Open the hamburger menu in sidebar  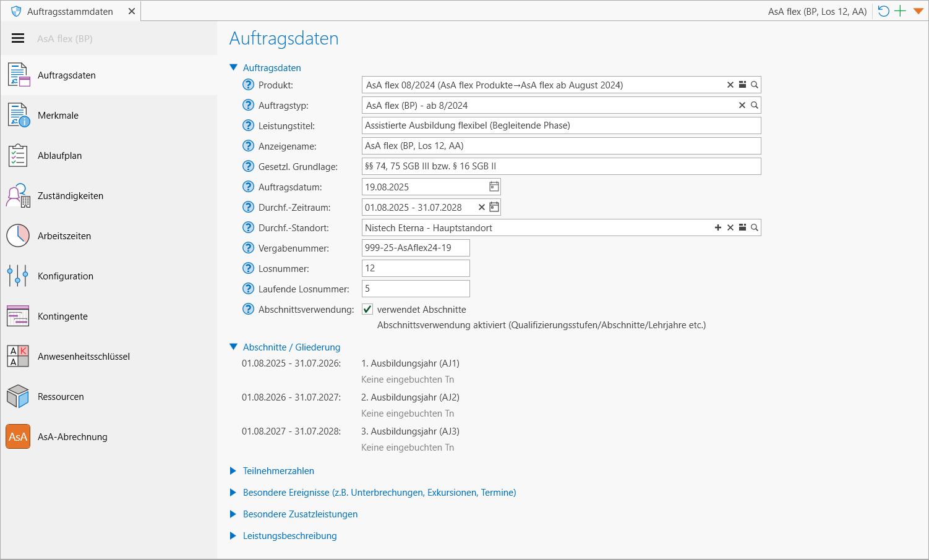point(18,38)
